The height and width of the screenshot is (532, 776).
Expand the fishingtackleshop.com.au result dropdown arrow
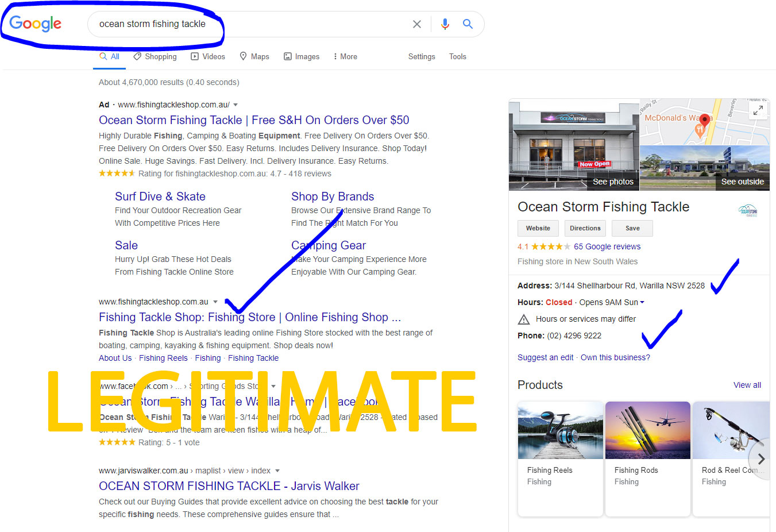click(215, 302)
